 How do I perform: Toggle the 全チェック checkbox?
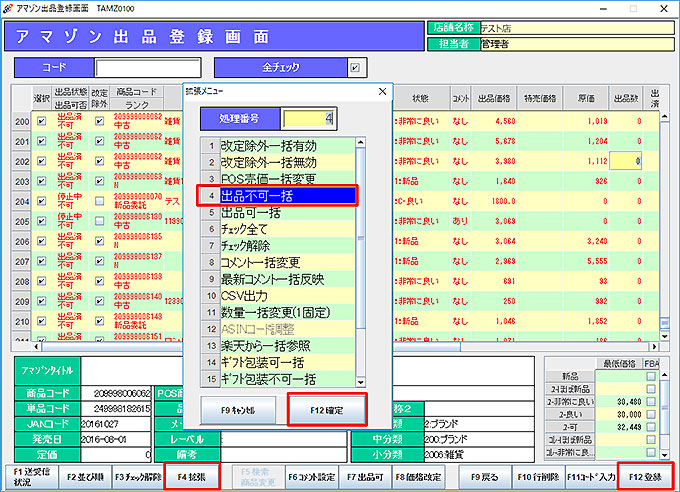(x=354, y=68)
